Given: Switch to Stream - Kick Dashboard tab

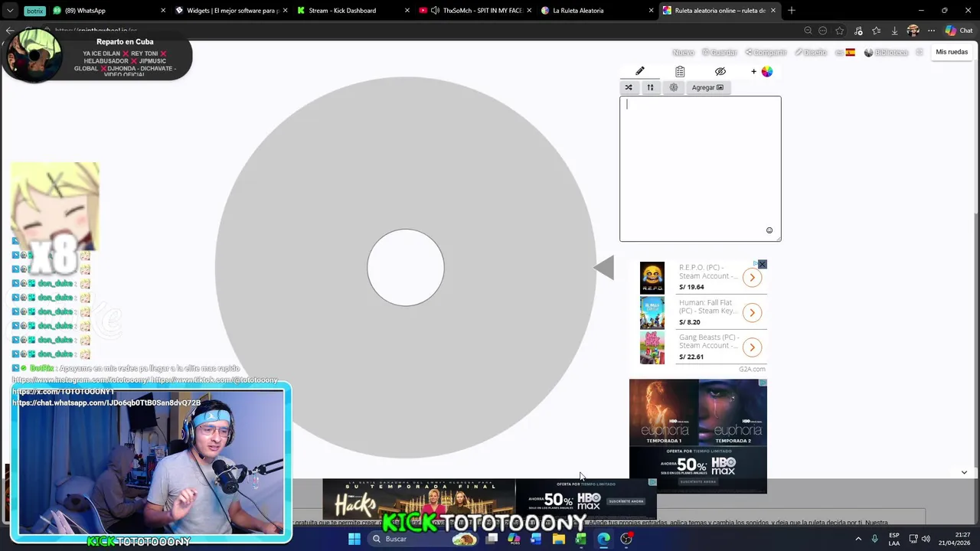Looking at the screenshot, I should [352, 11].
